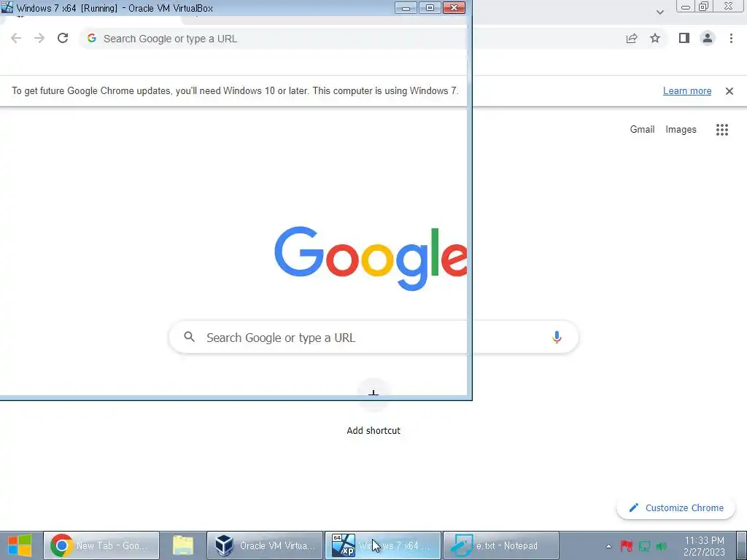Click the VirtualBox window title bar icon
Screen dimensions: 747x560
pos(7,7)
